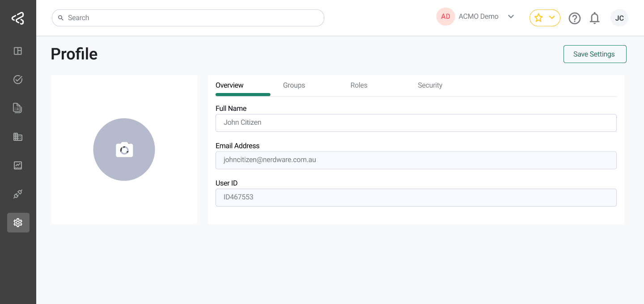
Task: Check notifications using the bell icon
Action: 594,18
